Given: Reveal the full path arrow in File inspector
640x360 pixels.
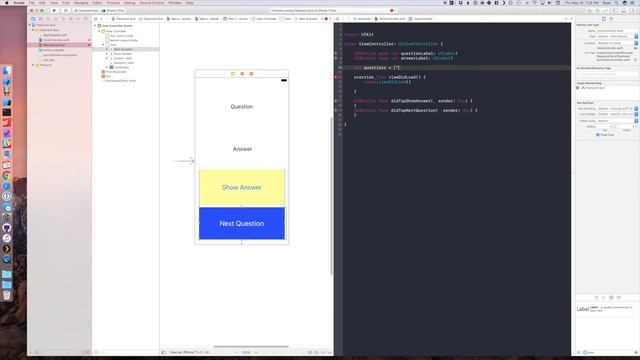Looking at the screenshot, I should tap(635, 60).
